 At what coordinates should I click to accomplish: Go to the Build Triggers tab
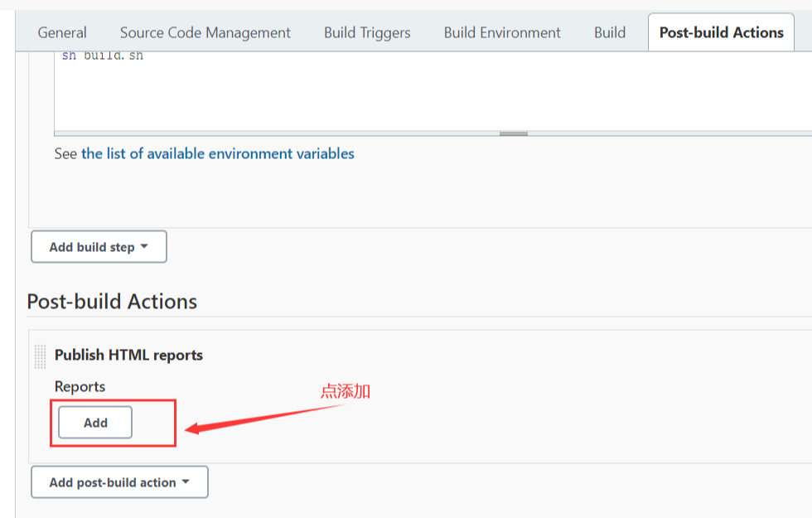367,33
